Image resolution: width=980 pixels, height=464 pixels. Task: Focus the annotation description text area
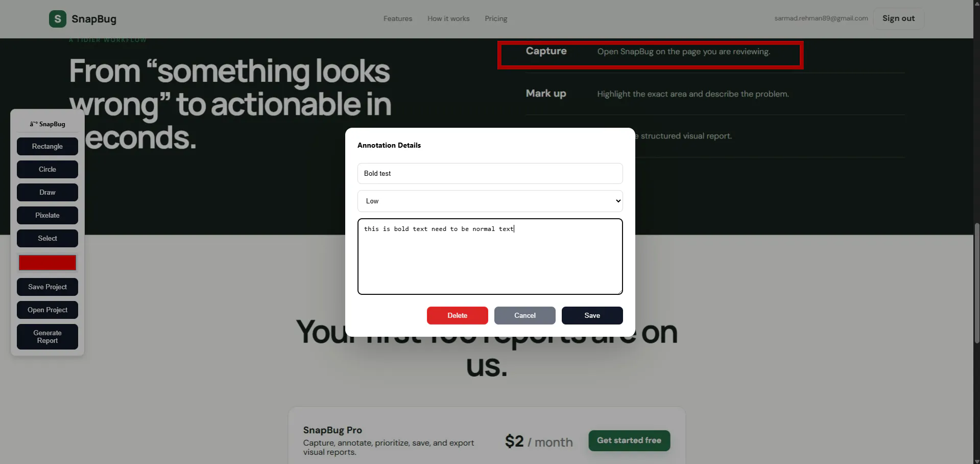click(490, 257)
